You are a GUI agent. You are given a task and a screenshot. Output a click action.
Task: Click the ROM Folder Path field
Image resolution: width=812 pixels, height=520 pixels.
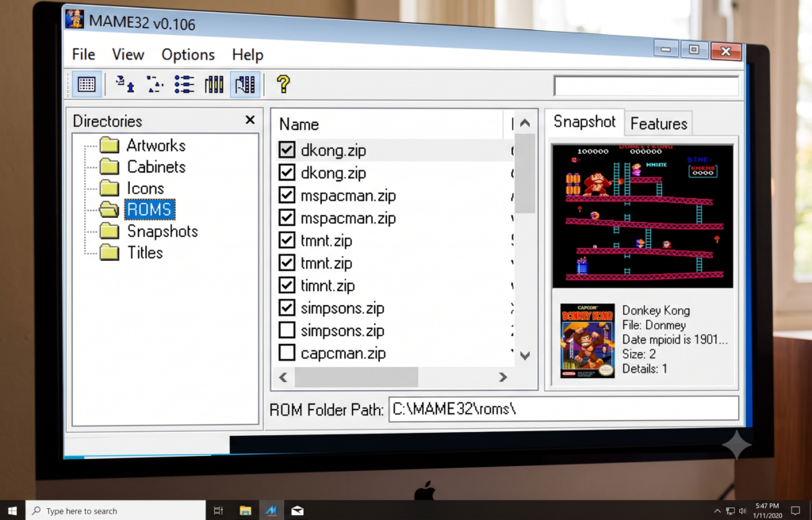[564, 409]
